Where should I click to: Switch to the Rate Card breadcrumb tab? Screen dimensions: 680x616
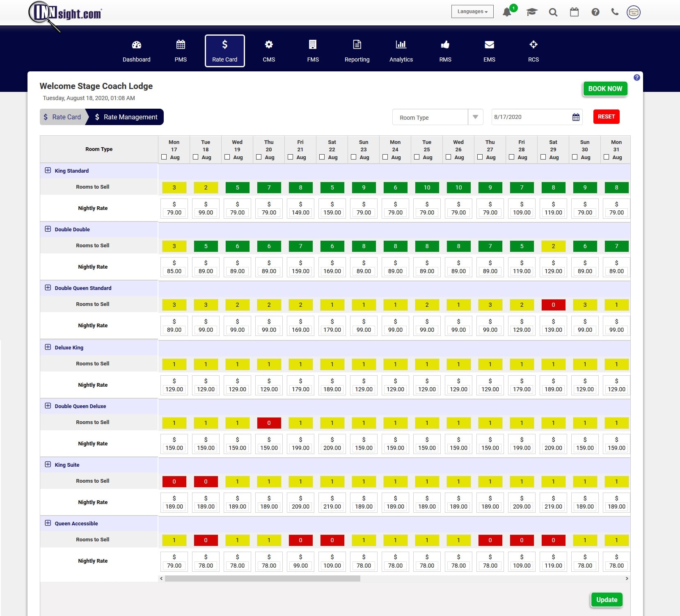[x=62, y=117]
